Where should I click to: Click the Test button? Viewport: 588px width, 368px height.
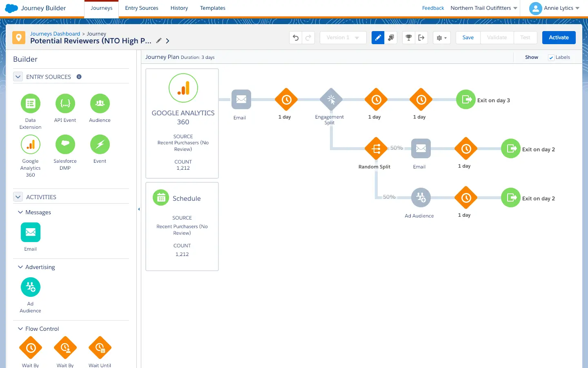(x=525, y=38)
